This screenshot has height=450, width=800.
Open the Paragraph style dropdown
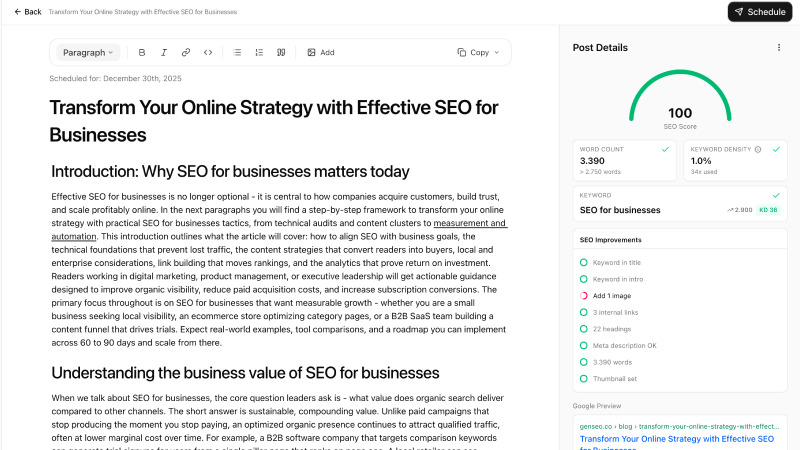pyautogui.click(x=88, y=53)
